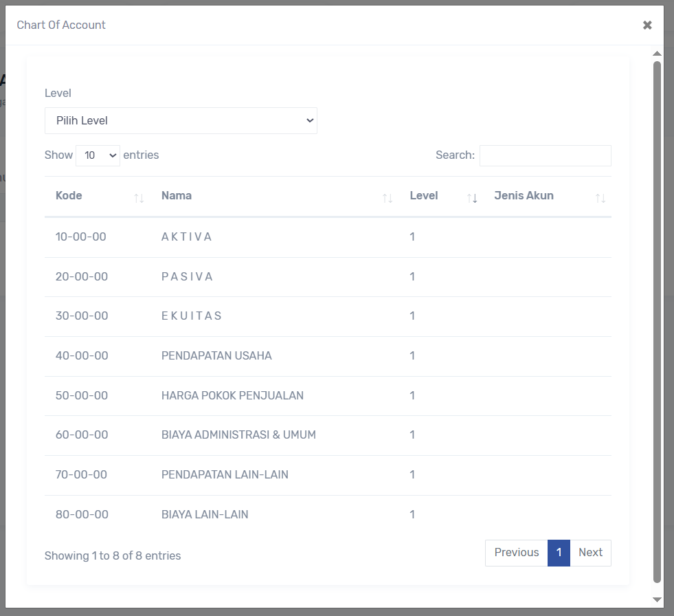
Task: Sort table by Kode column icon
Action: (139, 198)
